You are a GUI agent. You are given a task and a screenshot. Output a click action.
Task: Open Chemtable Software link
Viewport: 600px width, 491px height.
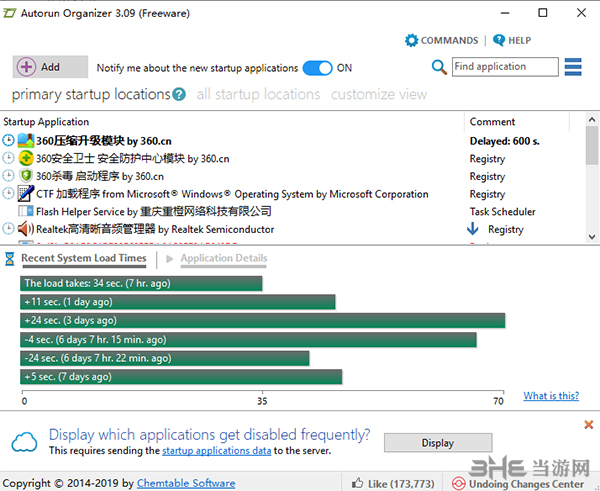[186, 483]
